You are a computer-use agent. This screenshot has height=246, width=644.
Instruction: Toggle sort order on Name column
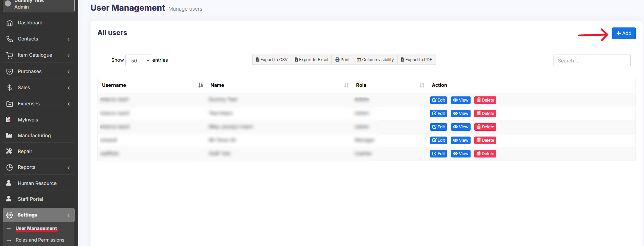pyautogui.click(x=346, y=85)
